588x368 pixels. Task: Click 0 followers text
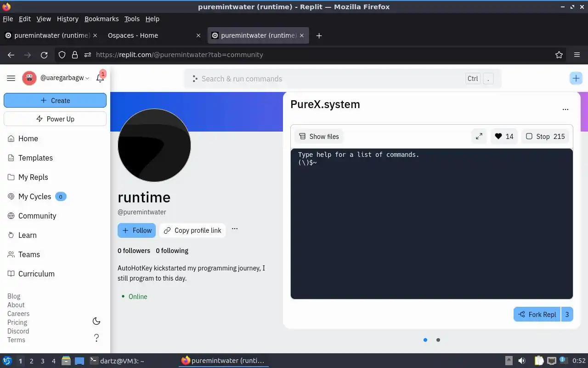point(134,251)
